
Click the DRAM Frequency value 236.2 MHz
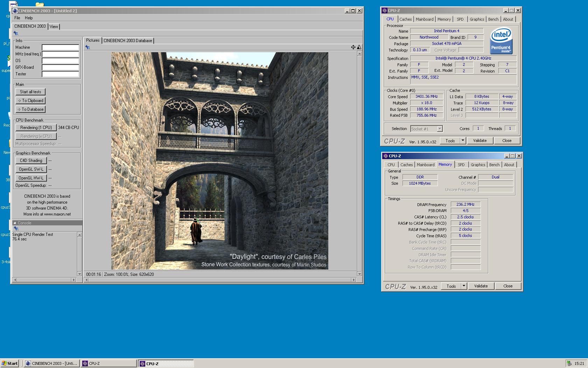pyautogui.click(x=465, y=204)
